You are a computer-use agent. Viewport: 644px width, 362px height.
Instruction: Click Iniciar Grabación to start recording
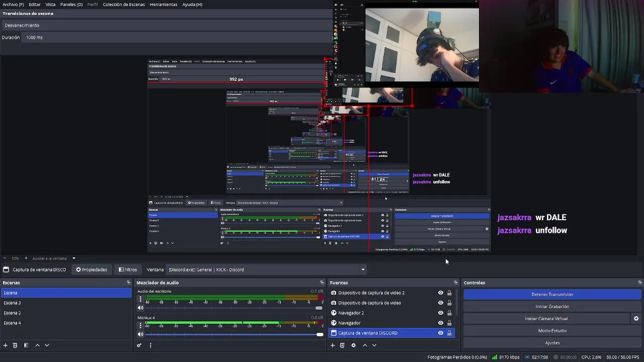pyautogui.click(x=552, y=307)
